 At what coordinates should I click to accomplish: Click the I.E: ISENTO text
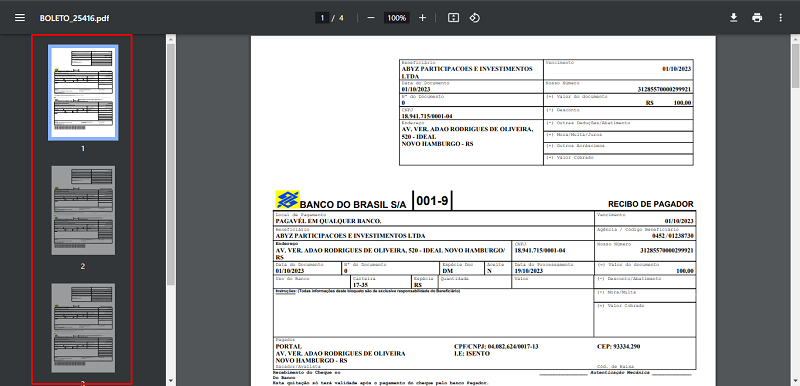[x=471, y=353]
